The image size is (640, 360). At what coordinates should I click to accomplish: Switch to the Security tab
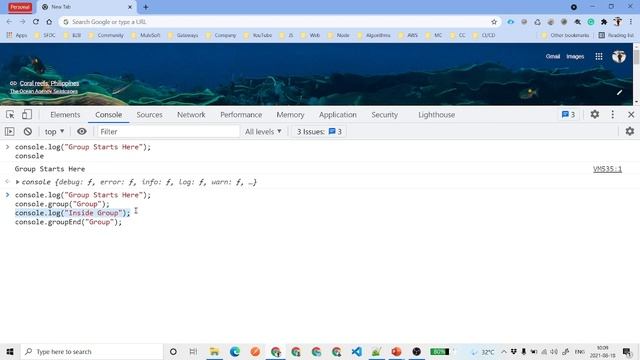(384, 115)
